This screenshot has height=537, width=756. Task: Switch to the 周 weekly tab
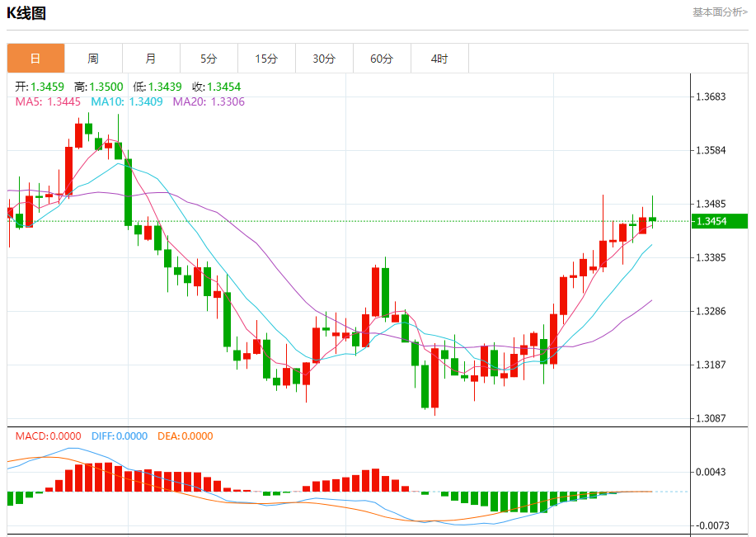click(x=93, y=59)
